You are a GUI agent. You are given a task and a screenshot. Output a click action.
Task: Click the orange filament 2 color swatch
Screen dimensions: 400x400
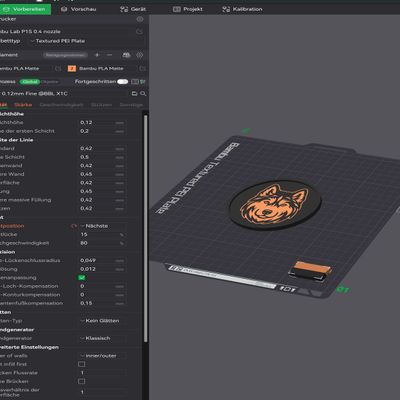(x=72, y=68)
